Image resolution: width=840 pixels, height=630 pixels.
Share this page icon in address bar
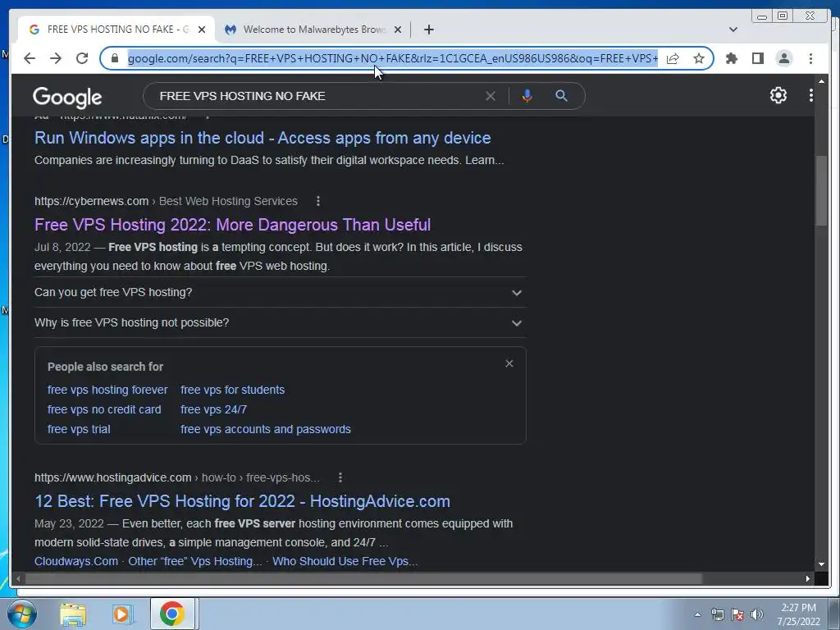(x=673, y=58)
